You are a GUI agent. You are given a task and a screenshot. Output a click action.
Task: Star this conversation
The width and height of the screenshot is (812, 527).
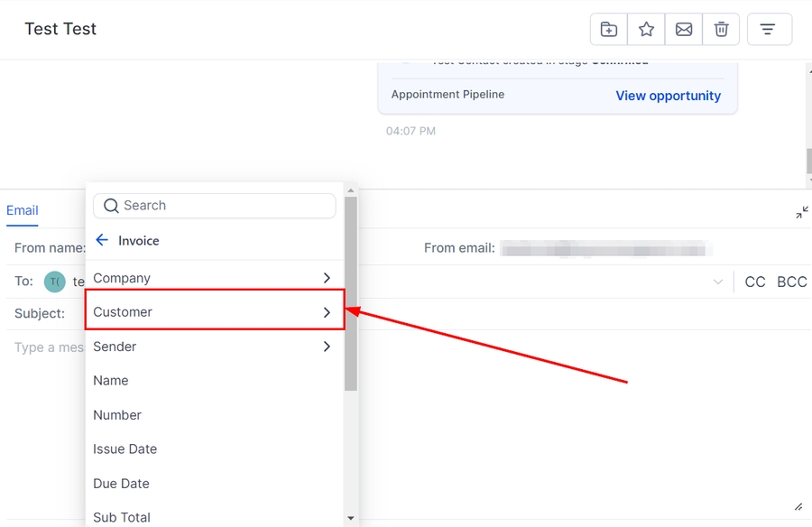[x=646, y=30]
